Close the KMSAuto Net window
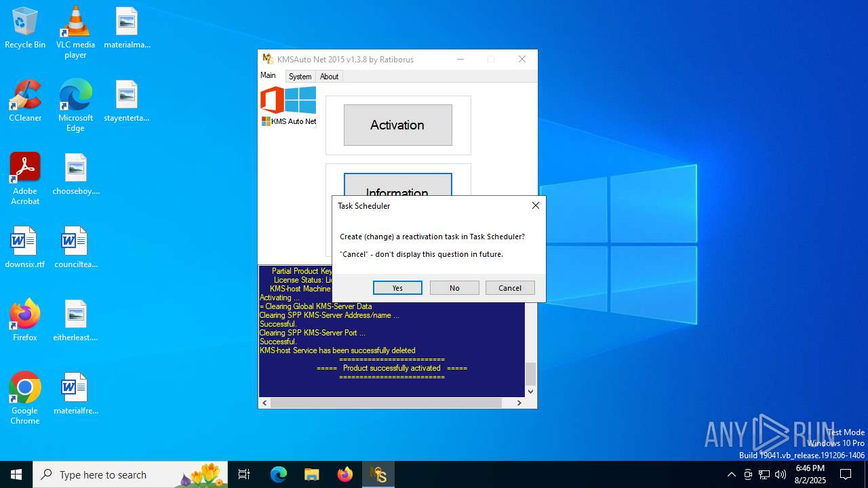This screenshot has height=488, width=868. point(522,59)
